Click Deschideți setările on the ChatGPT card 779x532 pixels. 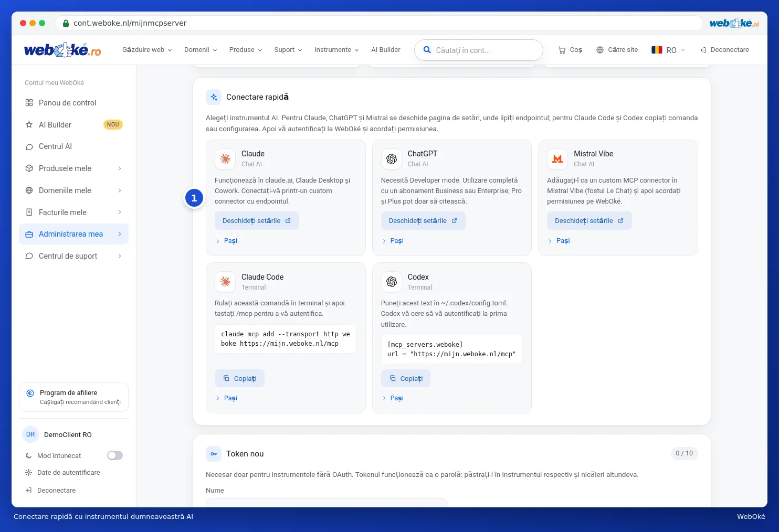pyautogui.click(x=423, y=221)
